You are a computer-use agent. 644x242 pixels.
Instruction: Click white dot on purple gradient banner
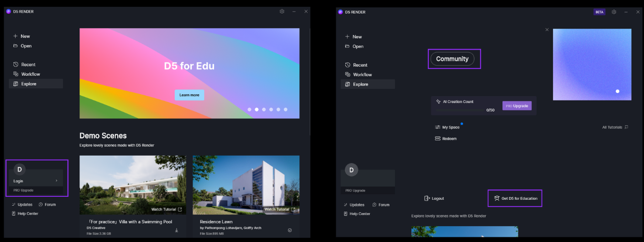[617, 91]
